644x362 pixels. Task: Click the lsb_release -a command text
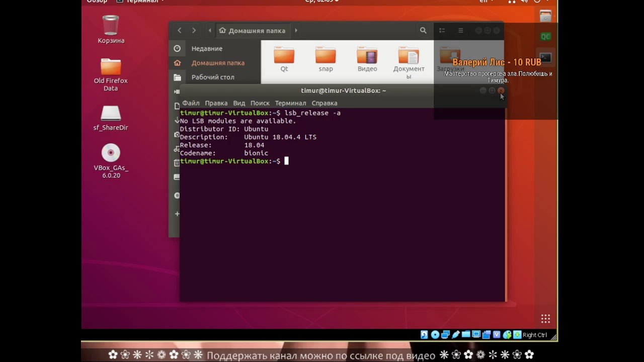[312, 113]
